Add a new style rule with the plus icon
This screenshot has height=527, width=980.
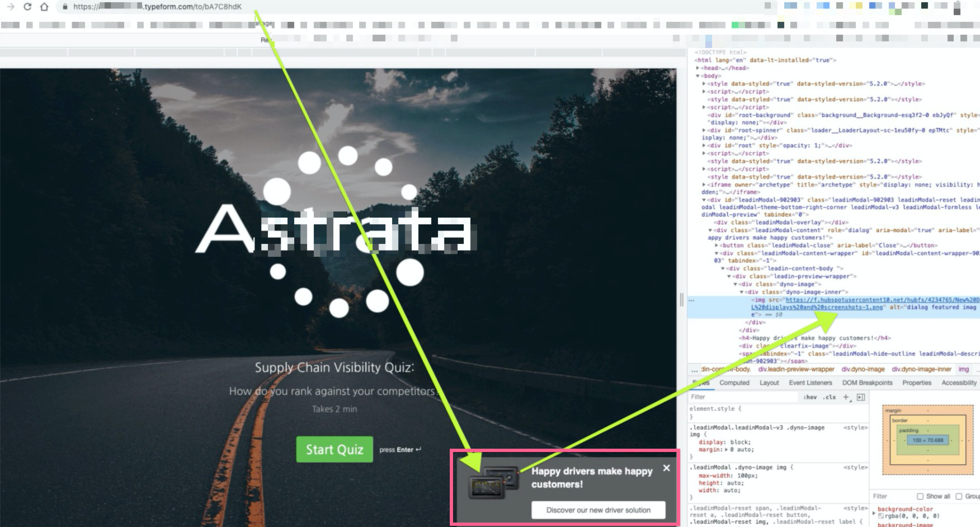click(x=846, y=397)
